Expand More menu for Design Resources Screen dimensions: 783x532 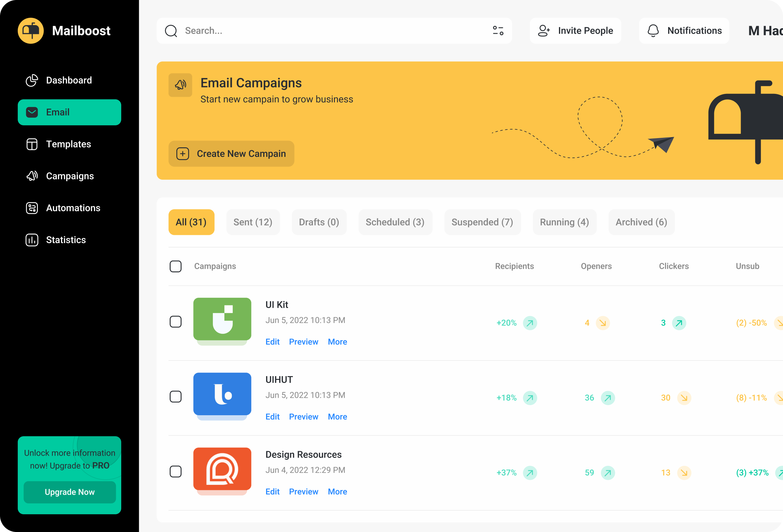click(x=337, y=492)
